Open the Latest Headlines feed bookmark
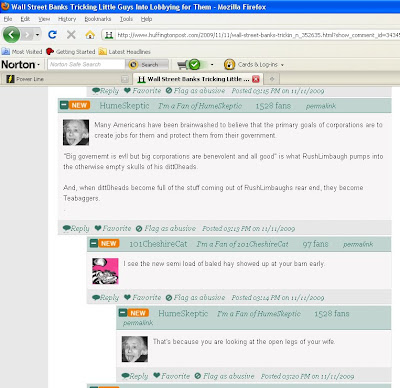This screenshot has height=388, width=400. [x=125, y=52]
